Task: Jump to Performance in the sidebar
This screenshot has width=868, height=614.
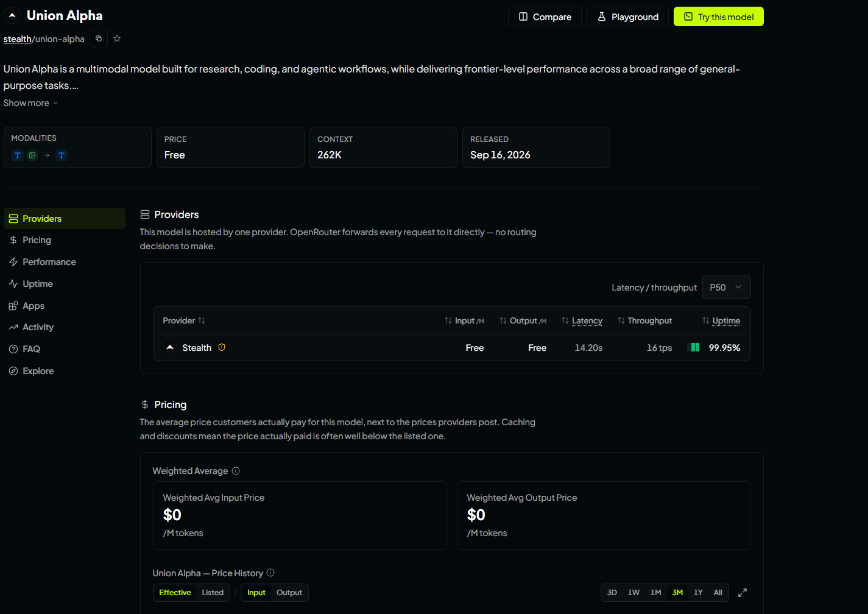Action: (x=65, y=262)
